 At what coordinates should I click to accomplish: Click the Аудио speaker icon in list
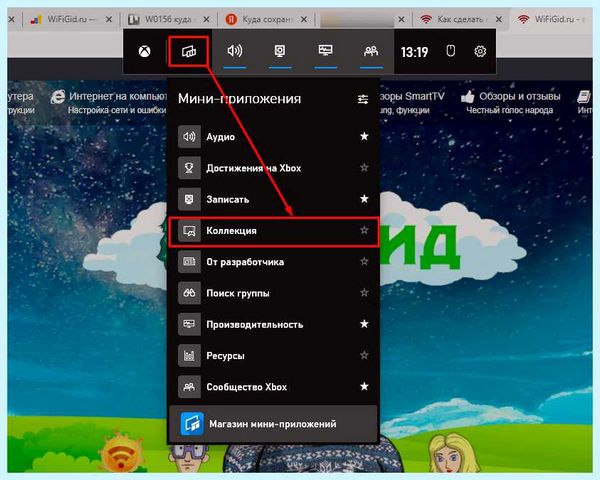click(x=189, y=137)
